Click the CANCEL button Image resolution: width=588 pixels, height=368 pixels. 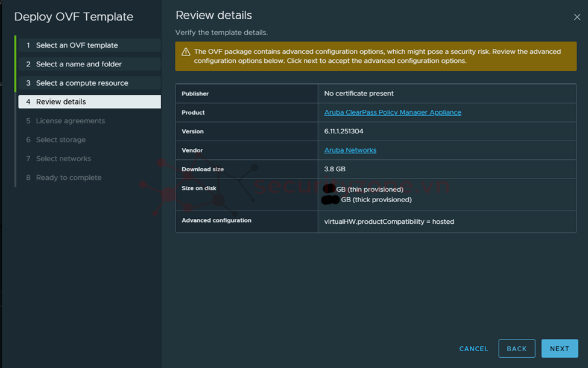pyautogui.click(x=473, y=349)
